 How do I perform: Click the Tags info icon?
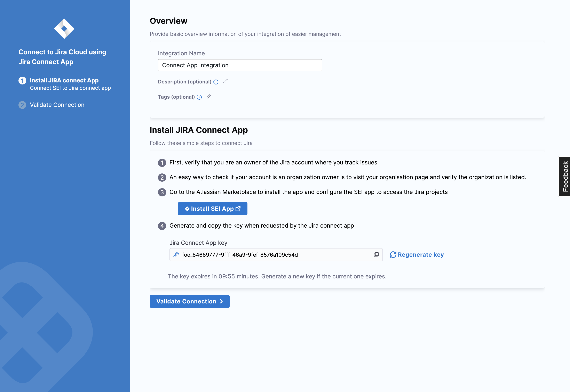(x=199, y=97)
